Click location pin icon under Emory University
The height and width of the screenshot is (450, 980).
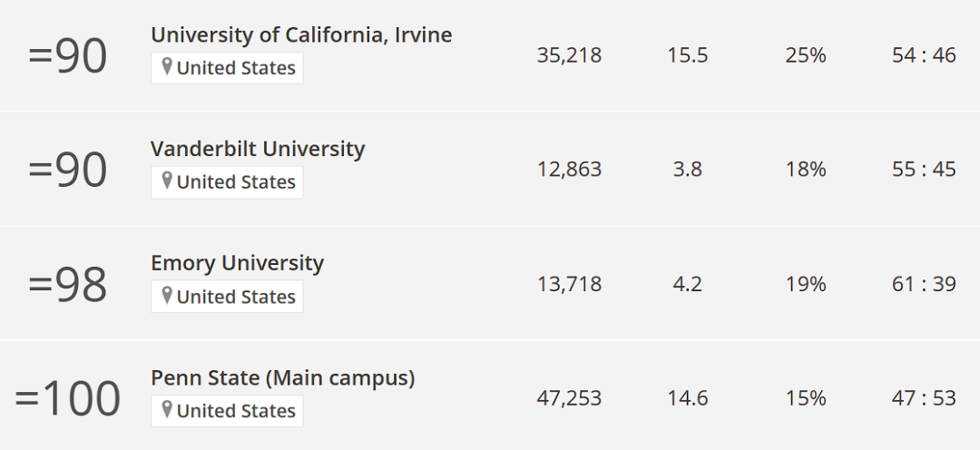pyautogui.click(x=166, y=296)
